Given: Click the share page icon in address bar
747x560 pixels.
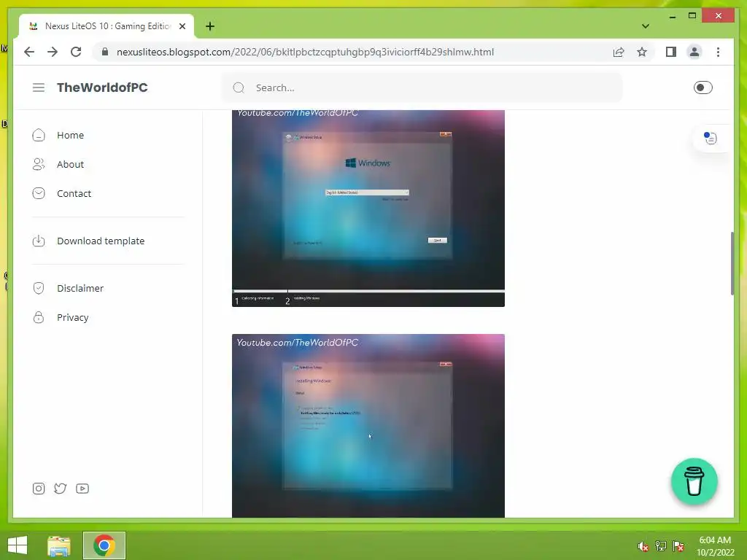Looking at the screenshot, I should [619, 52].
